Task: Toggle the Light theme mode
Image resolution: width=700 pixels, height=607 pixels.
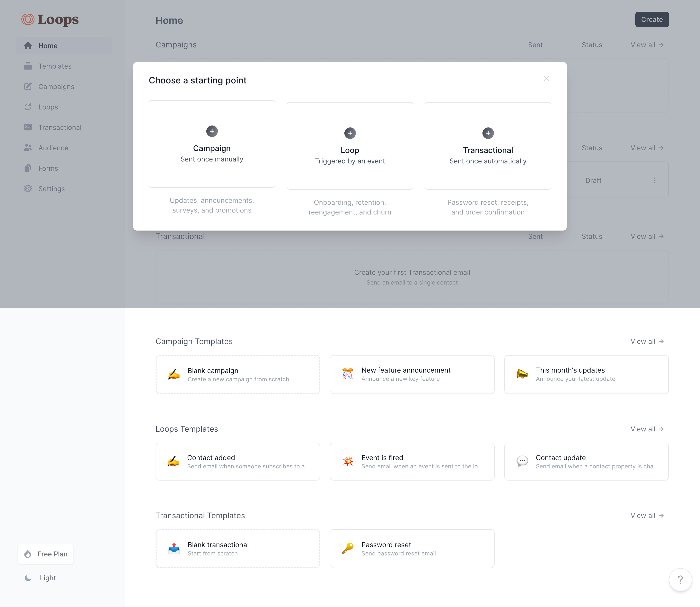Action: click(x=40, y=578)
